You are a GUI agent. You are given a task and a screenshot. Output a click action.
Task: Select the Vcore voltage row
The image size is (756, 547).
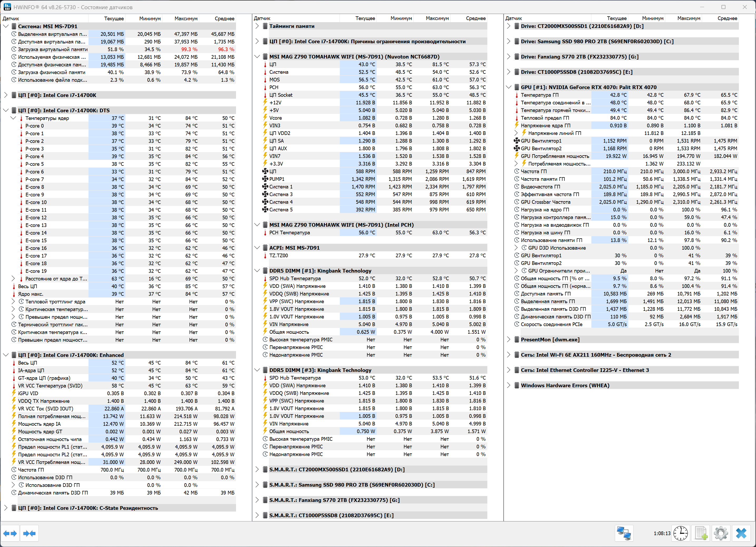pyautogui.click(x=275, y=118)
